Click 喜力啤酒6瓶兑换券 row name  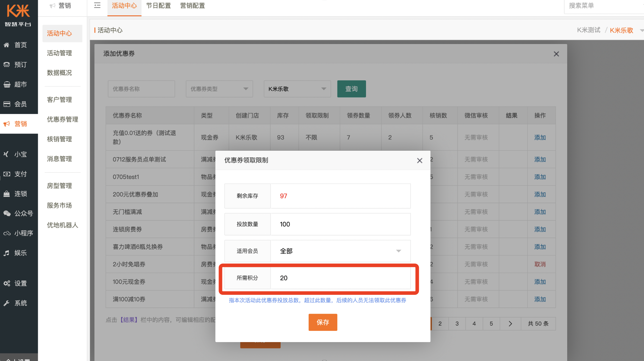click(138, 247)
